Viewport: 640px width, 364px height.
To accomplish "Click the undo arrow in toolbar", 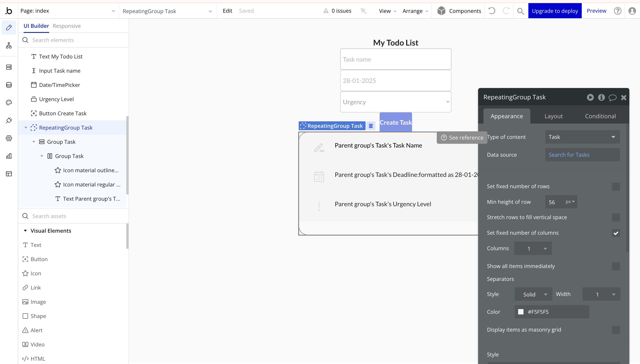I will [492, 11].
